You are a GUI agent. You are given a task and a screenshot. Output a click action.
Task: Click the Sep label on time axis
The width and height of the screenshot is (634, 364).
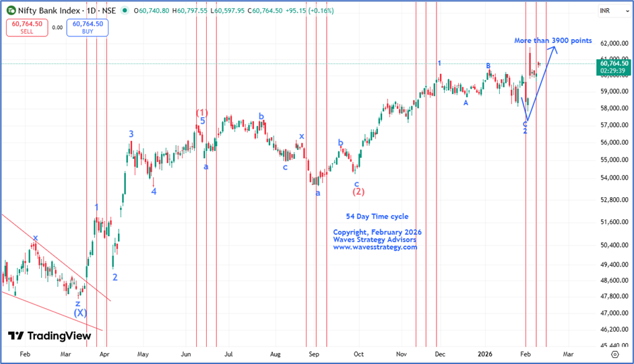(314, 355)
